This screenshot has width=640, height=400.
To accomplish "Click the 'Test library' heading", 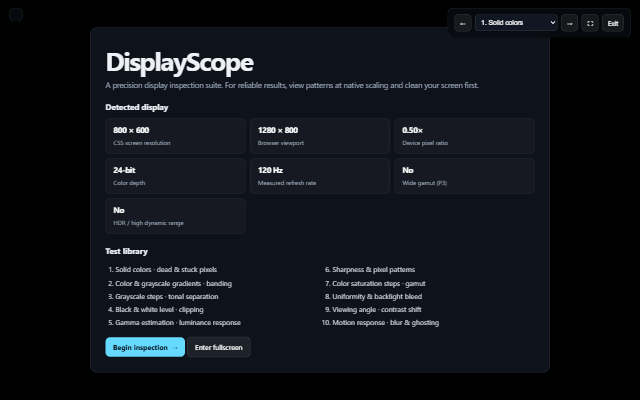I will 127,251.
